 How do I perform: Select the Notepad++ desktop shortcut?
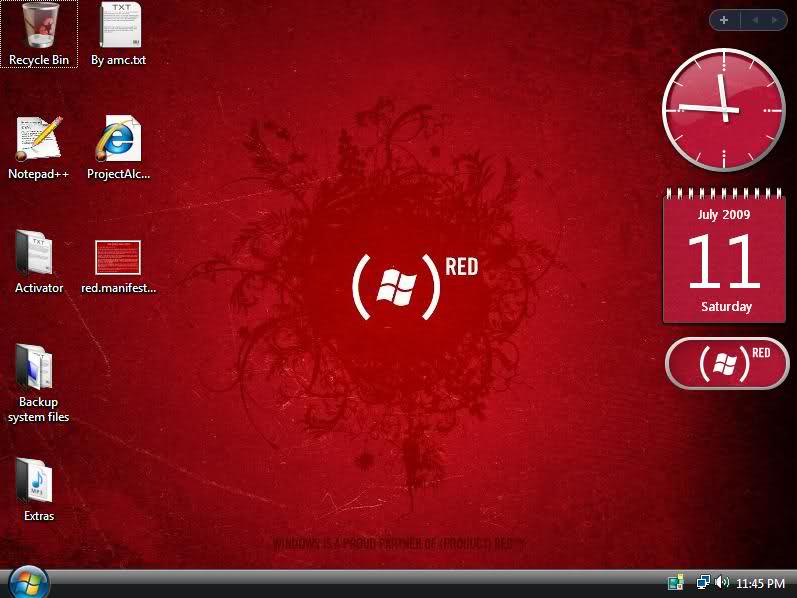point(39,148)
